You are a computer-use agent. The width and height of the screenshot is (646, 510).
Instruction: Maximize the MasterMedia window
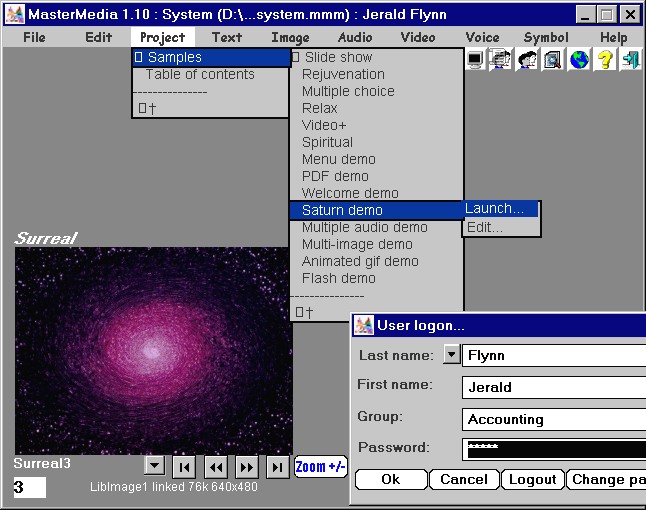(607, 15)
